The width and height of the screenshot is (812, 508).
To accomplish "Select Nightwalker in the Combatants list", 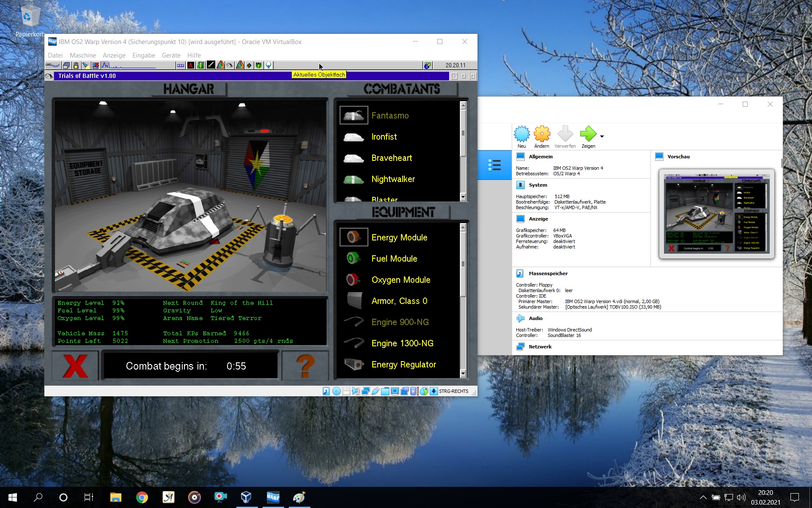I will click(x=393, y=179).
